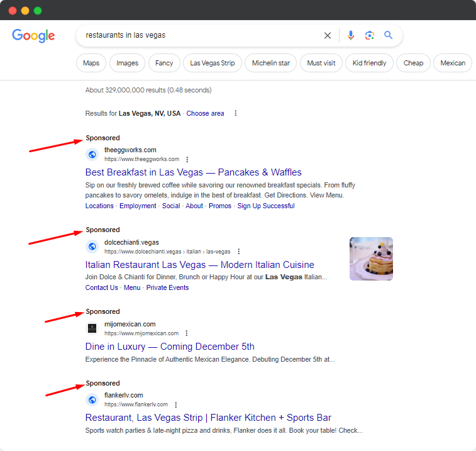
Task: Select the Cheap filter chip
Action: [x=414, y=63]
